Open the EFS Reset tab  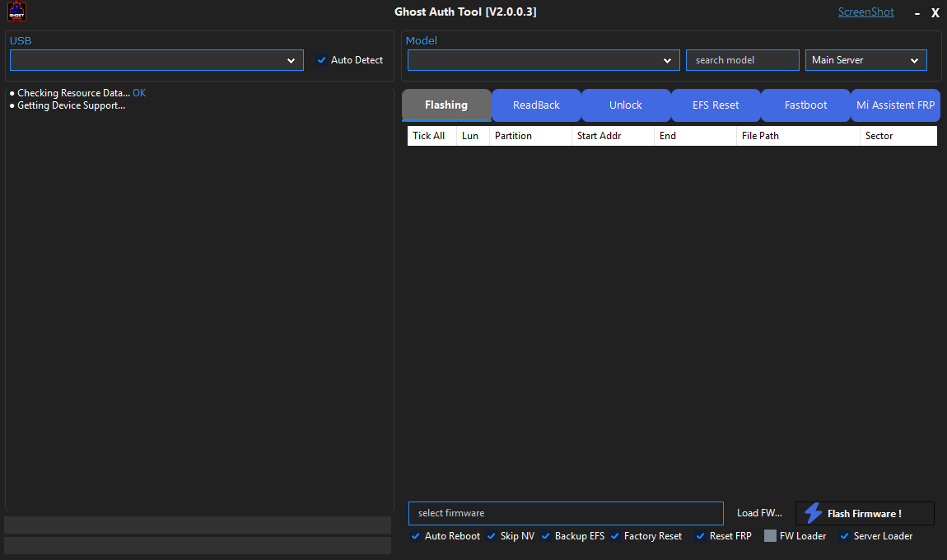pos(716,105)
